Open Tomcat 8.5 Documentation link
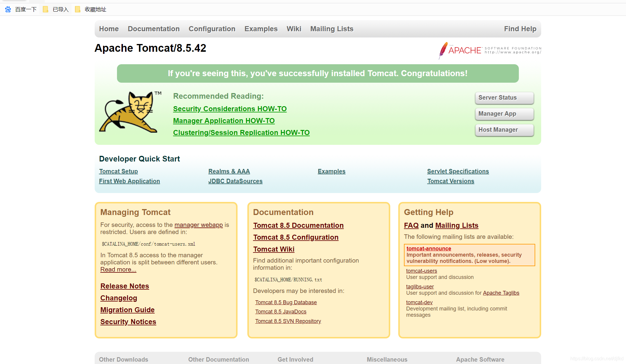This screenshot has height=364, width=626. point(298,225)
